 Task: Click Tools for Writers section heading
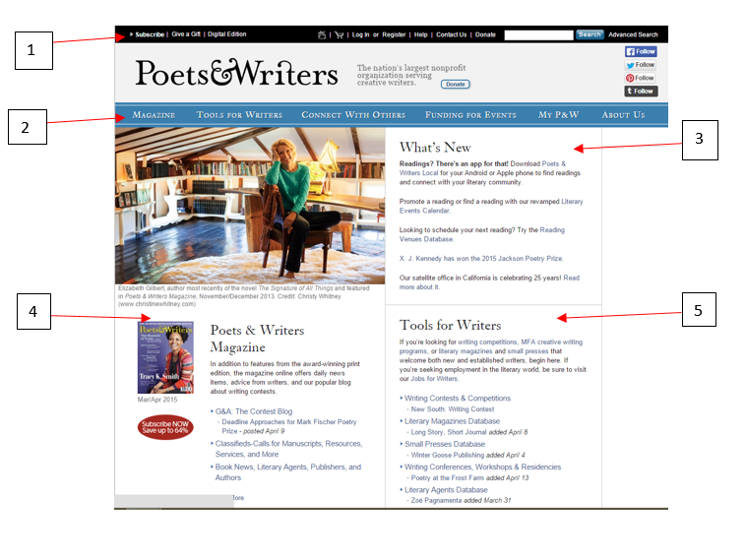(450, 326)
